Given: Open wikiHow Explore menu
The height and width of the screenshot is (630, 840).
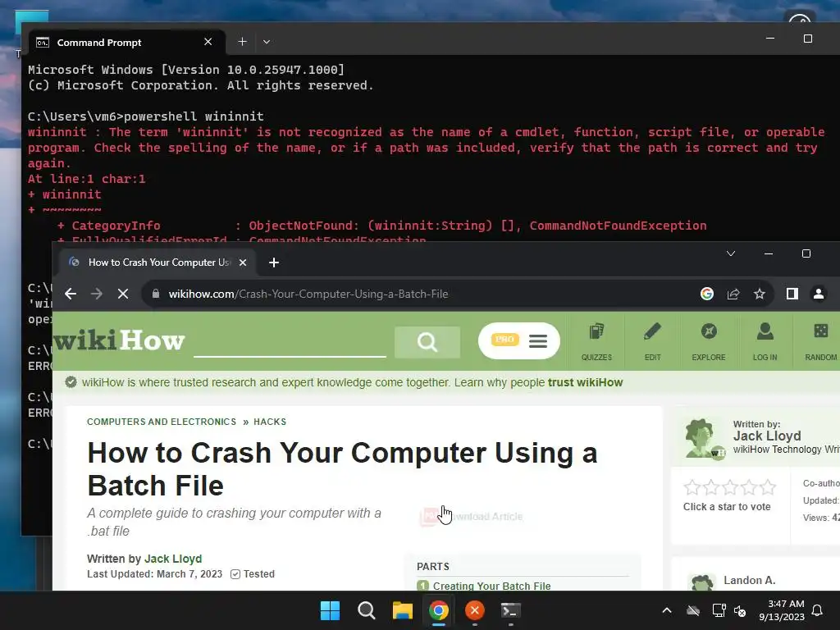Looking at the screenshot, I should tap(709, 342).
